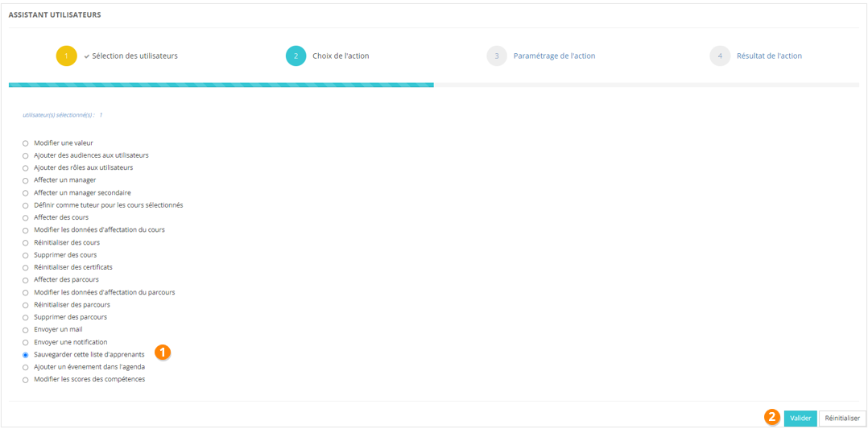Click the teal striped progress bar
The width and height of the screenshot is (868, 429).
point(221,84)
